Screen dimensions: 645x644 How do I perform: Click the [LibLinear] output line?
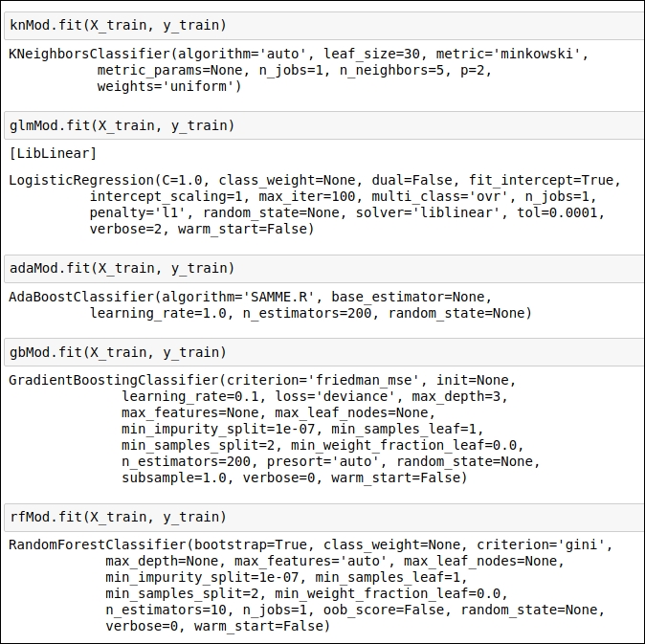pyautogui.click(x=53, y=154)
